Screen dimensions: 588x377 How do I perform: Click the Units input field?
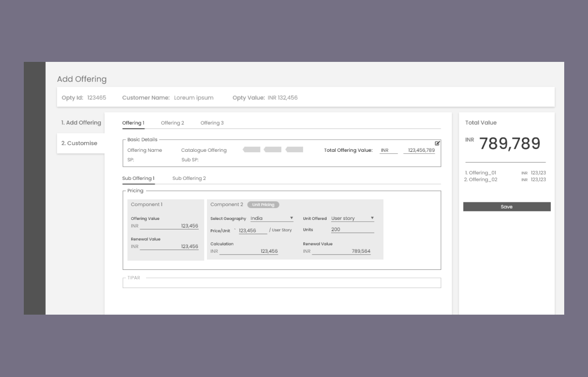coord(352,229)
